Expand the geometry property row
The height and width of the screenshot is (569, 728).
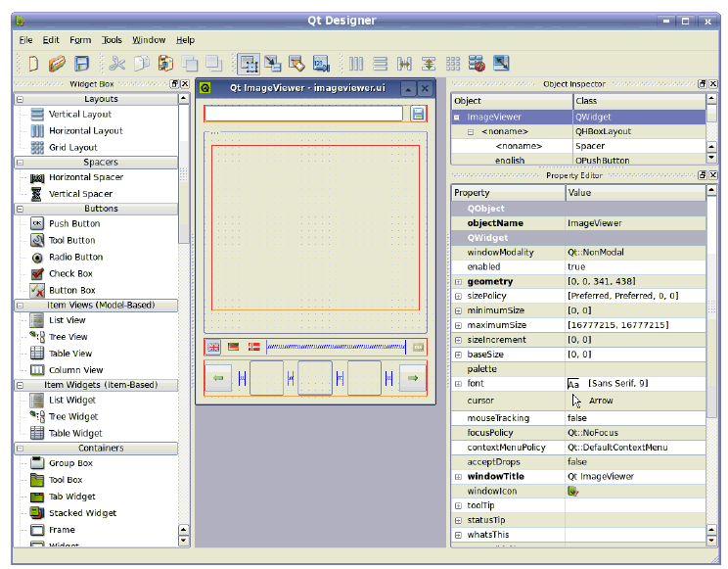[458, 281]
